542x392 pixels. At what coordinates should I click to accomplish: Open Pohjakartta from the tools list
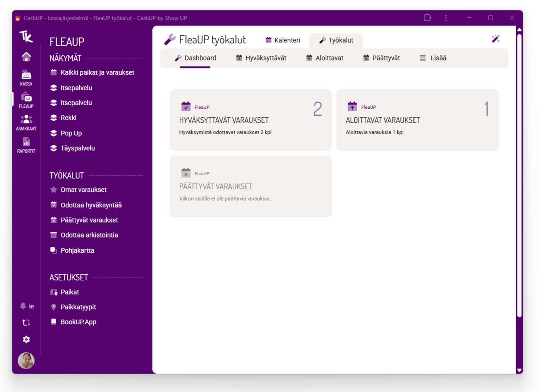coord(77,250)
